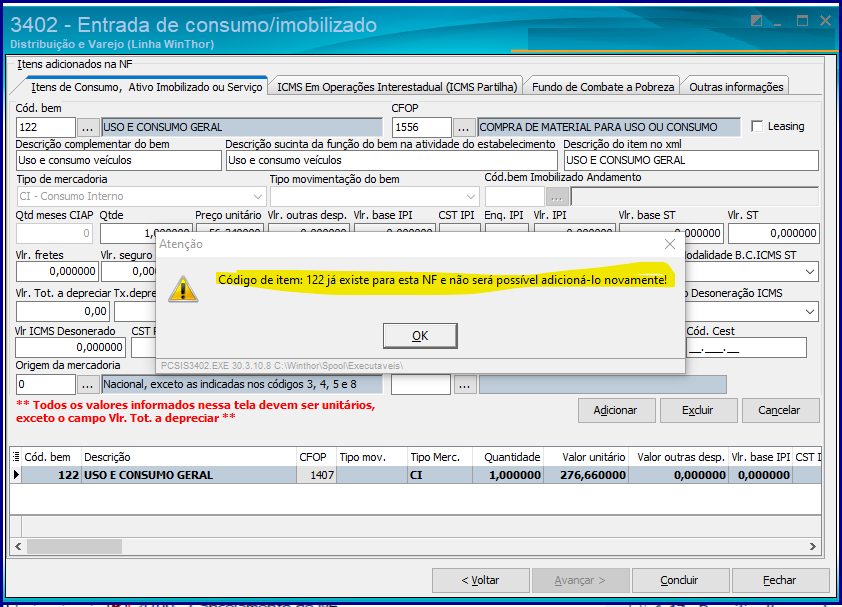Click the Valor outras desp. column header
The height and width of the screenshot is (607, 842).
pyautogui.click(x=678, y=457)
